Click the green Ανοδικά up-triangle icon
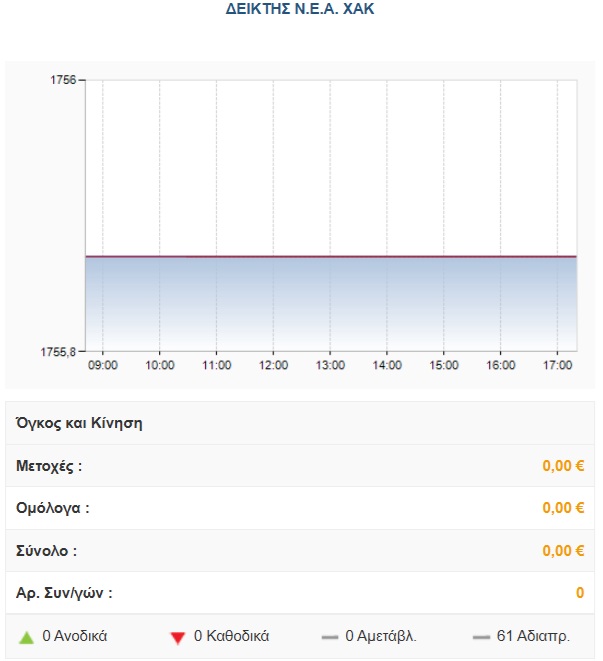603x661 pixels. click(x=26, y=637)
